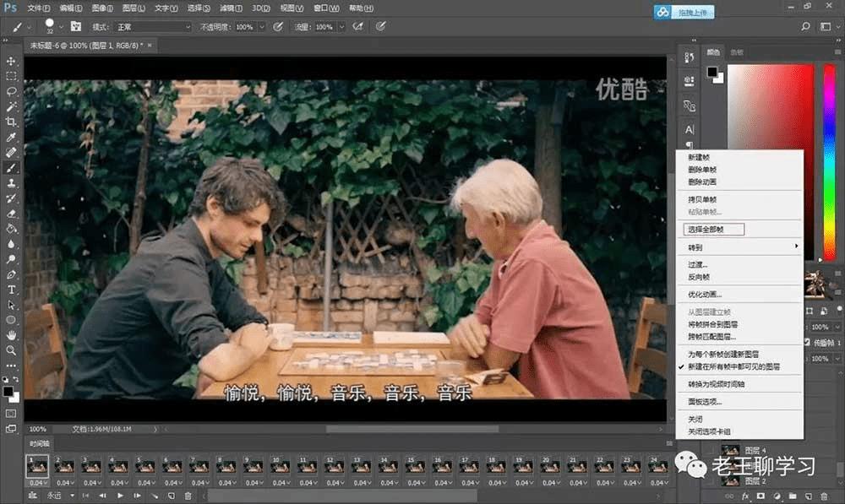Viewport: 845px width, 504px height.
Task: Open the 滤镜 menu
Action: (231, 8)
